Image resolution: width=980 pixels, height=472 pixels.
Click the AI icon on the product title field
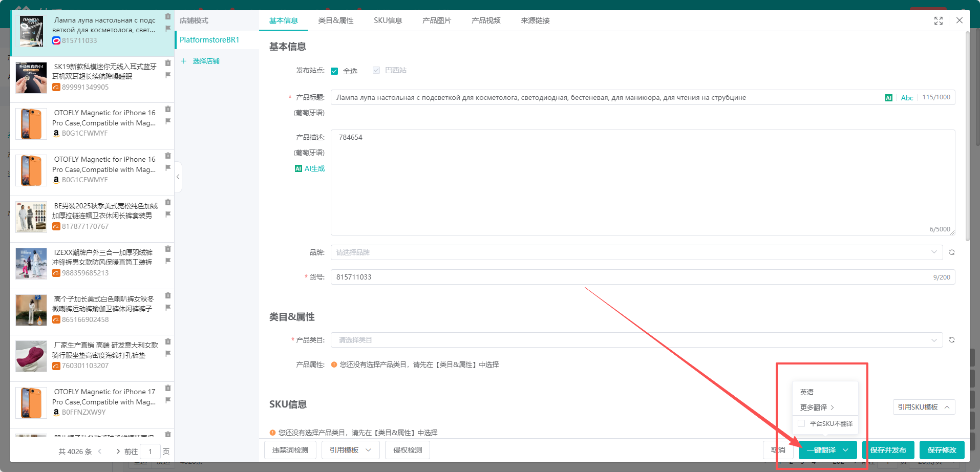click(x=889, y=97)
